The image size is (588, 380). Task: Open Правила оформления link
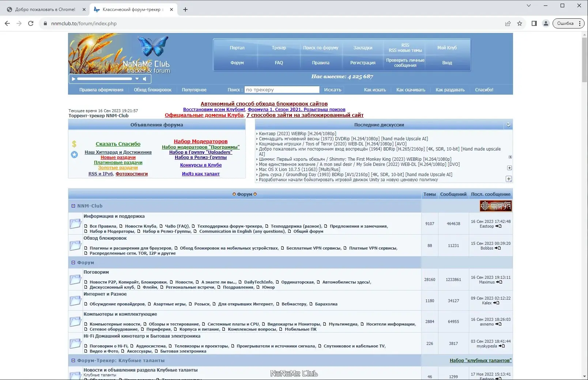click(x=101, y=90)
